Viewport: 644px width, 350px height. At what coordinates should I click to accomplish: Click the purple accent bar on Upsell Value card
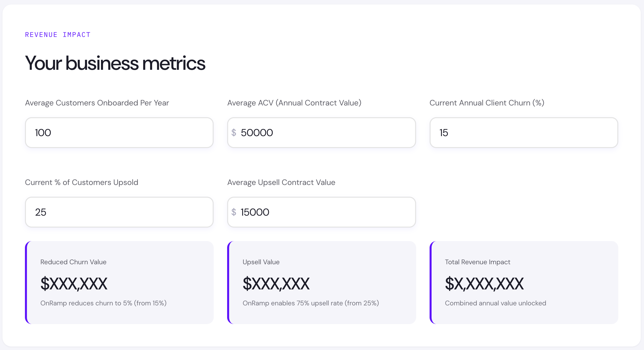[229, 282]
